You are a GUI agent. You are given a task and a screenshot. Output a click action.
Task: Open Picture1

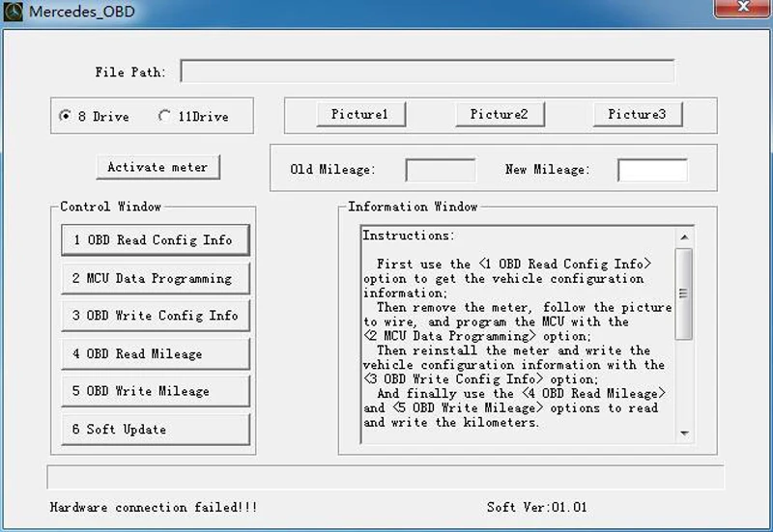360,114
